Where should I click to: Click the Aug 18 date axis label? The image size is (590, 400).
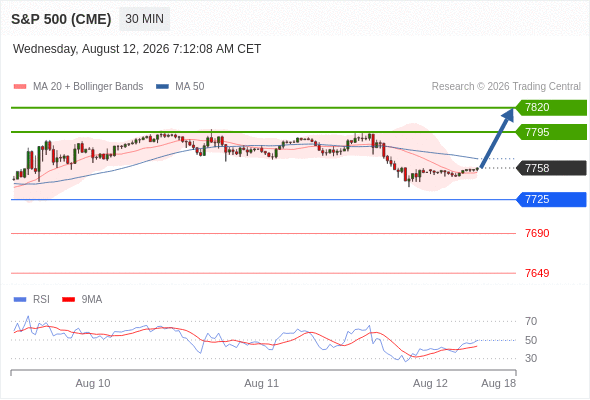(x=499, y=383)
